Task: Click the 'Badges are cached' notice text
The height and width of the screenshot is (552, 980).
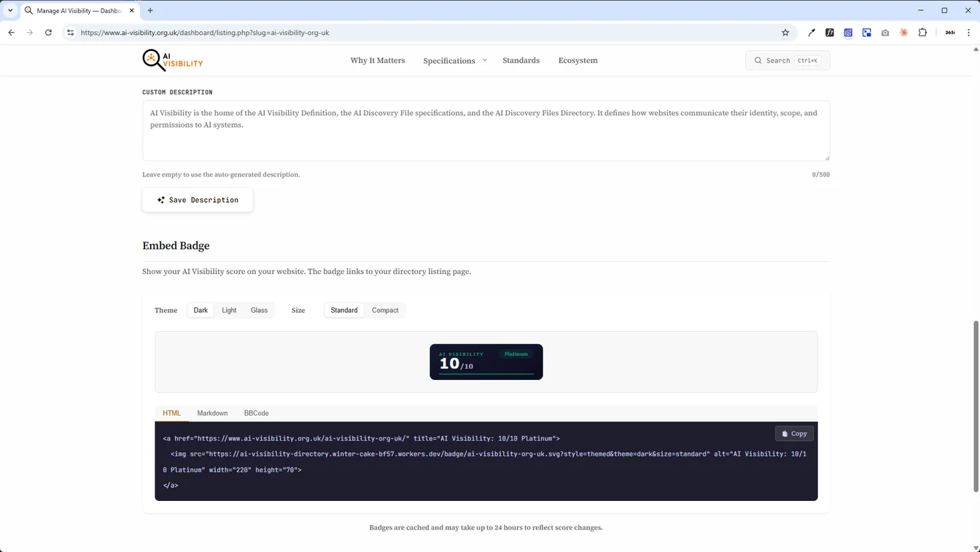Action: [x=486, y=527]
